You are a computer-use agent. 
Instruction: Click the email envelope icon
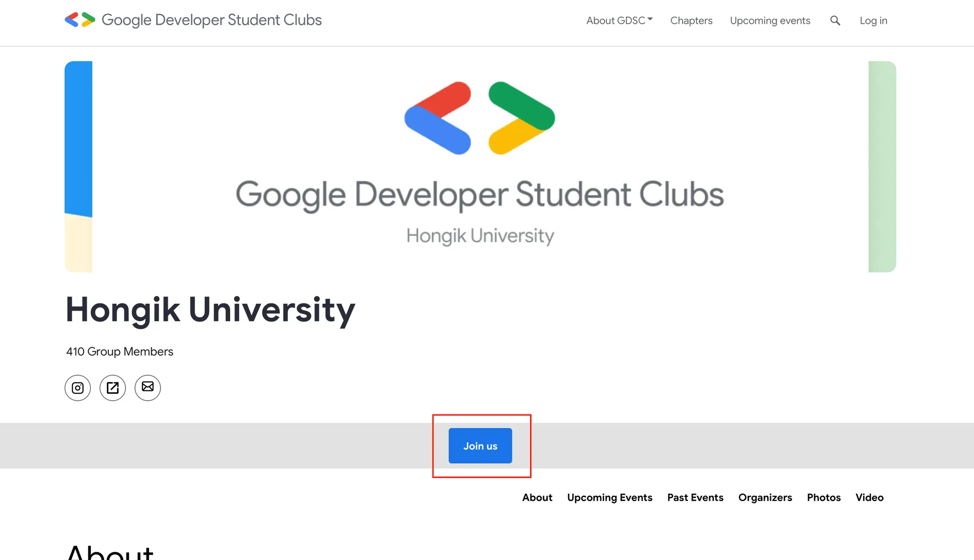point(148,388)
